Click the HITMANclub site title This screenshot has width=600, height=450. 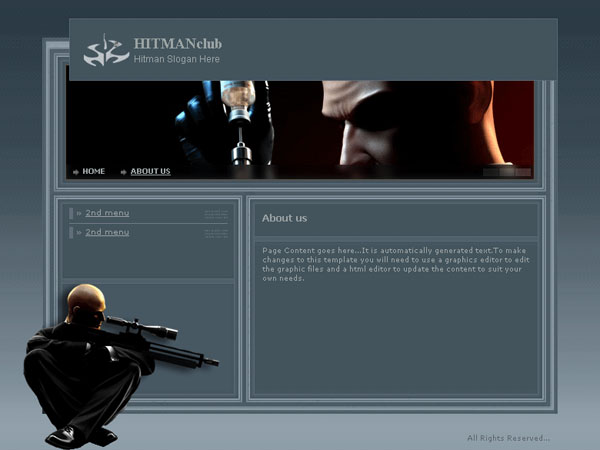click(178, 44)
